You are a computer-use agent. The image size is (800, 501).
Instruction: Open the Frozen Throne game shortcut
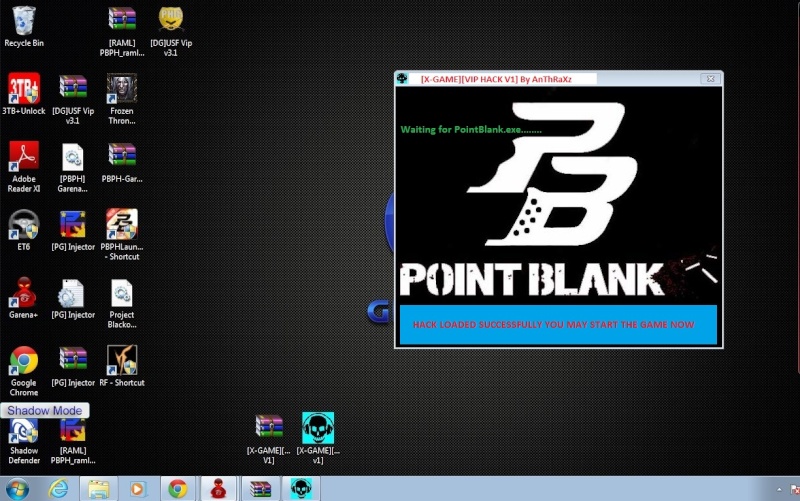[121, 88]
